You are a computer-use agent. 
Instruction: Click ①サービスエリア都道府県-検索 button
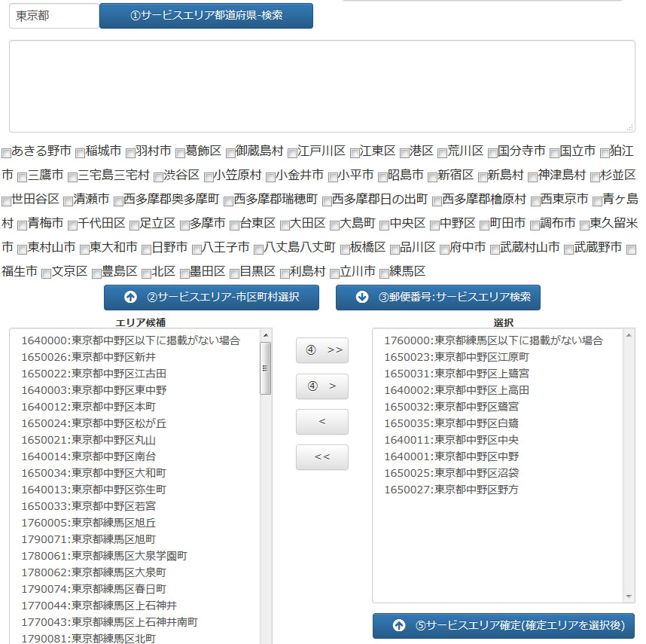[x=206, y=16]
